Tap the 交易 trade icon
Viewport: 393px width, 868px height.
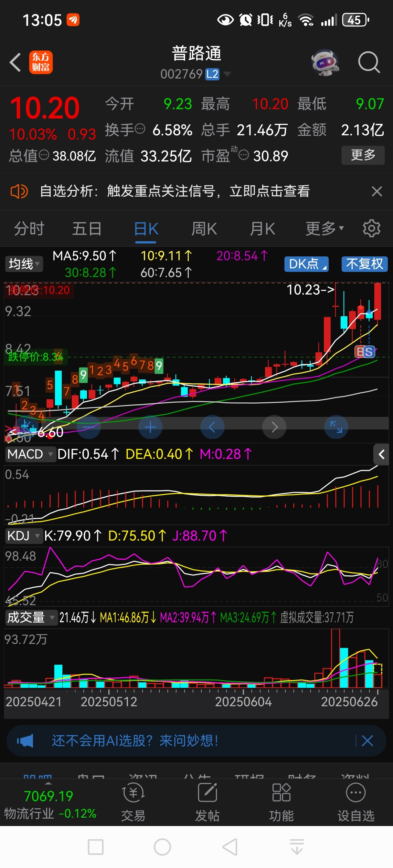tap(133, 802)
